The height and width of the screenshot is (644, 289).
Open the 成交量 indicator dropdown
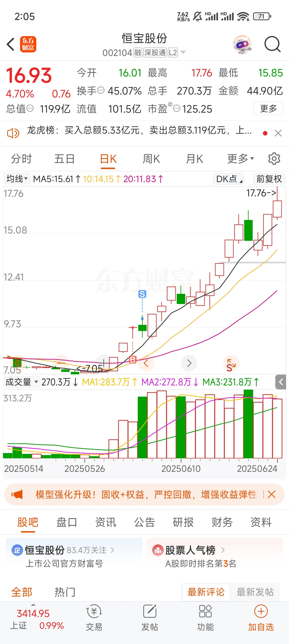tap(22, 382)
